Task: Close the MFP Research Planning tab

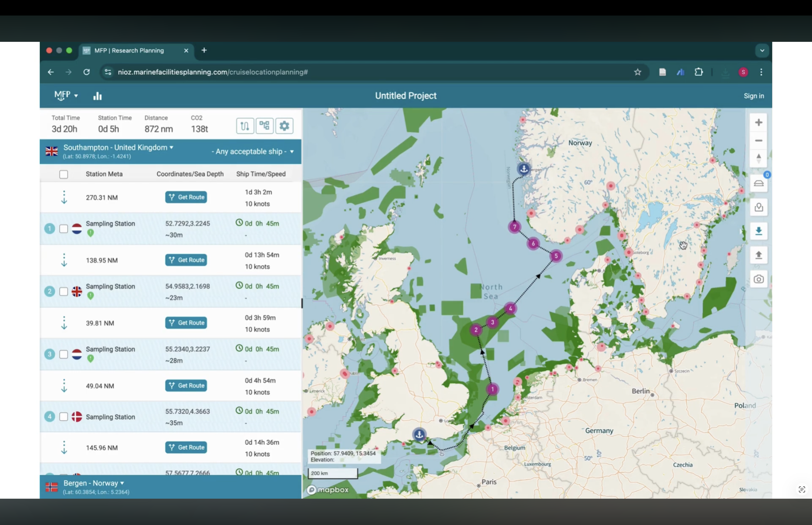Action: 186,51
